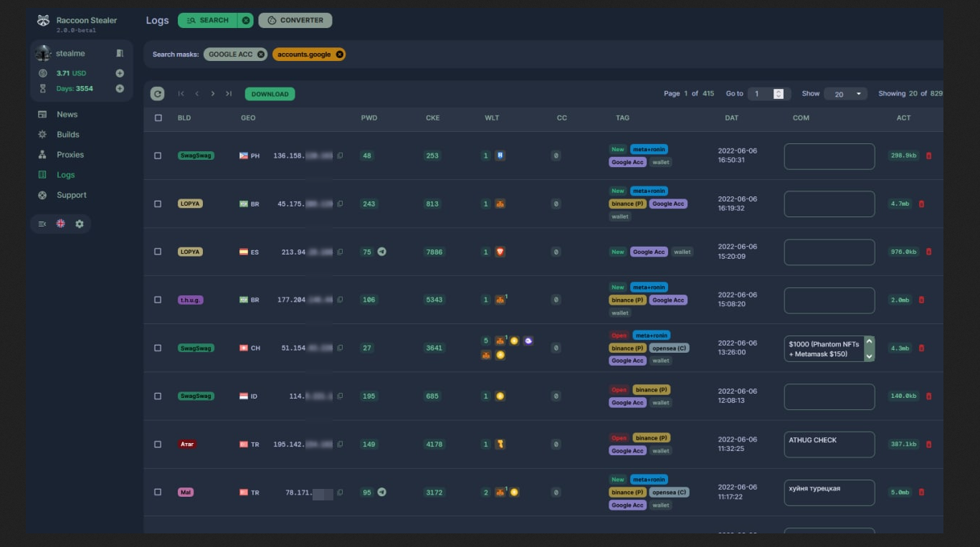The width and height of the screenshot is (980, 547).
Task: Remove the accounts.google search mask
Action: [340, 54]
